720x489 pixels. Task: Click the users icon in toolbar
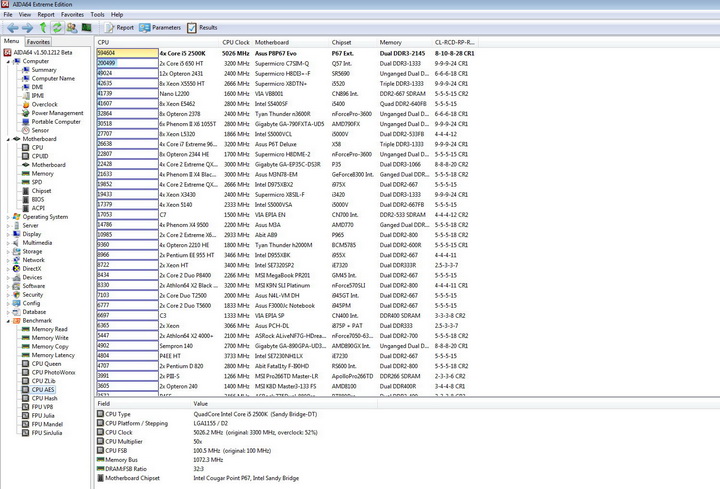pos(72,28)
